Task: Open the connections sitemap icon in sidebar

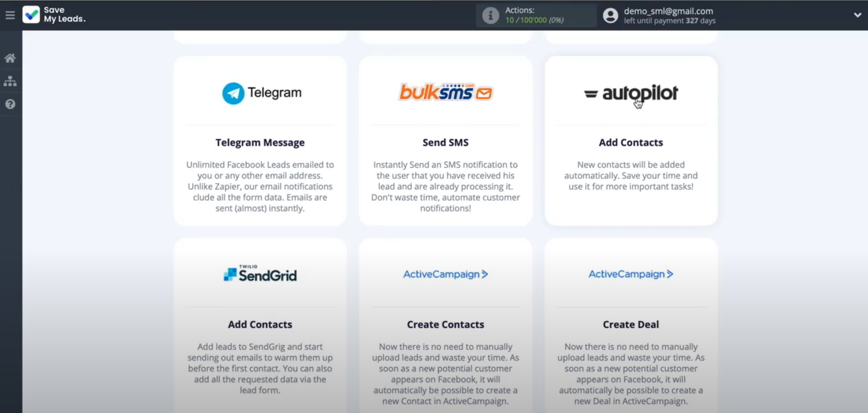Action: click(x=10, y=81)
